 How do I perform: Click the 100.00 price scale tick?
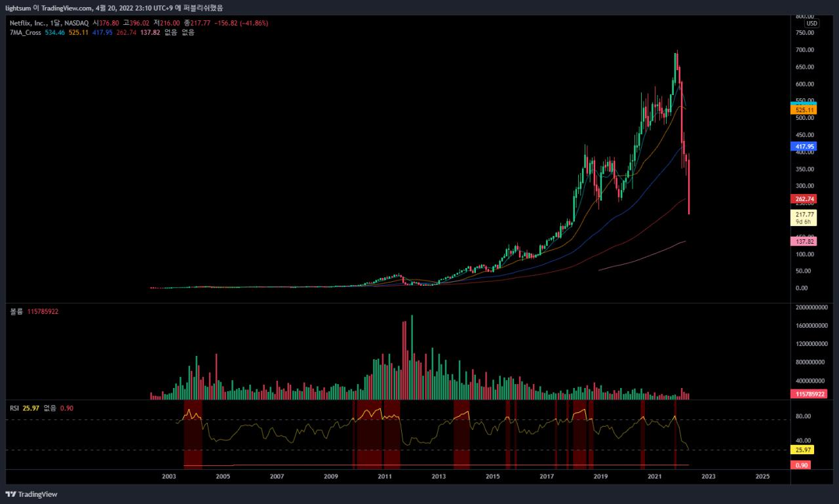pos(805,254)
